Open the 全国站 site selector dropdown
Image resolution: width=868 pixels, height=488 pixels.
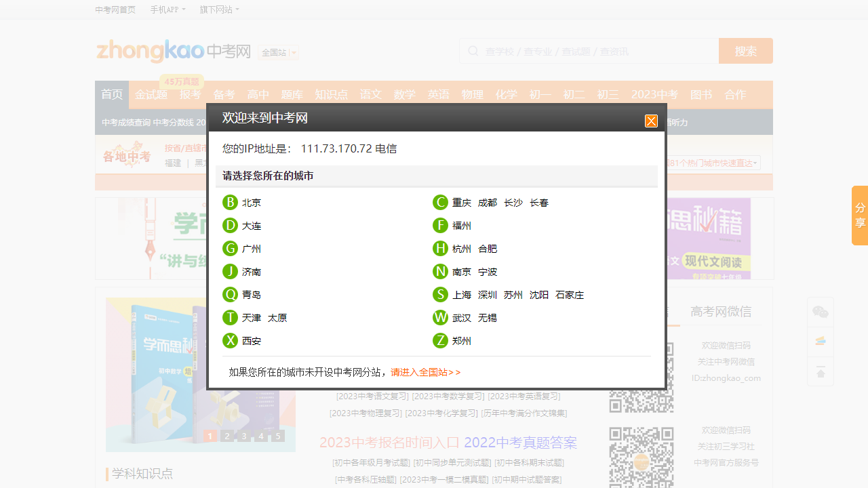[x=278, y=52]
